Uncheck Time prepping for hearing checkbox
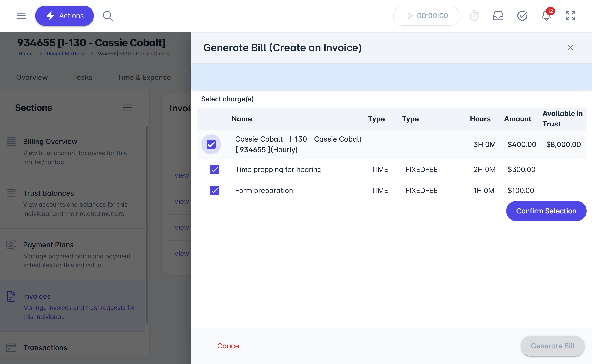Viewport: 592px width, 364px height. point(215,169)
